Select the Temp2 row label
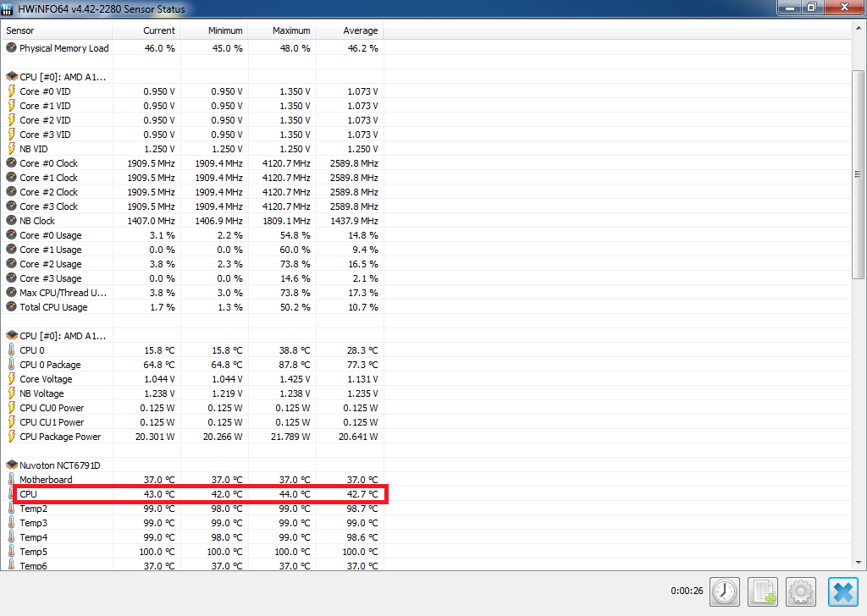Viewport: 867px width, 616px height. 34,509
